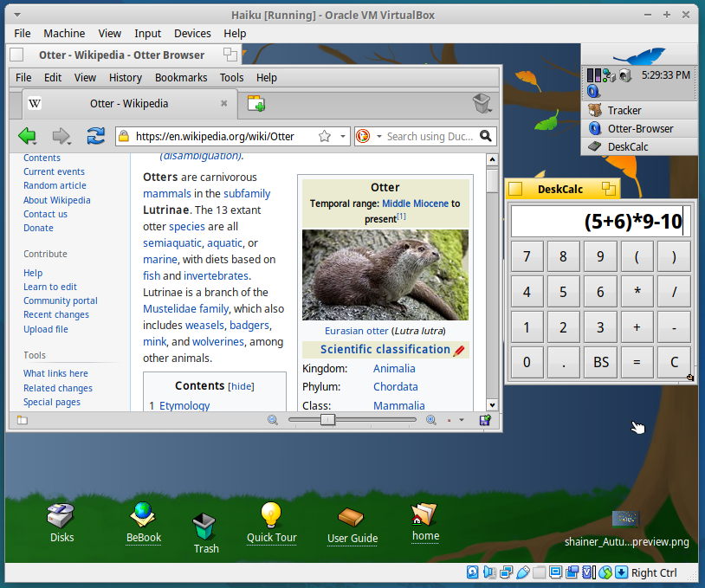
Task: Select DeskCalc in the Deskbar
Action: click(x=639, y=146)
